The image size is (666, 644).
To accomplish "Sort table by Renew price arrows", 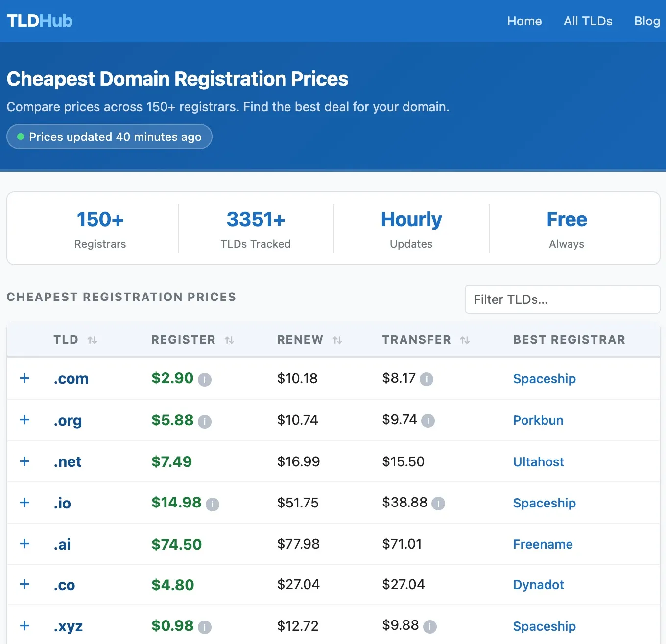I will (337, 340).
